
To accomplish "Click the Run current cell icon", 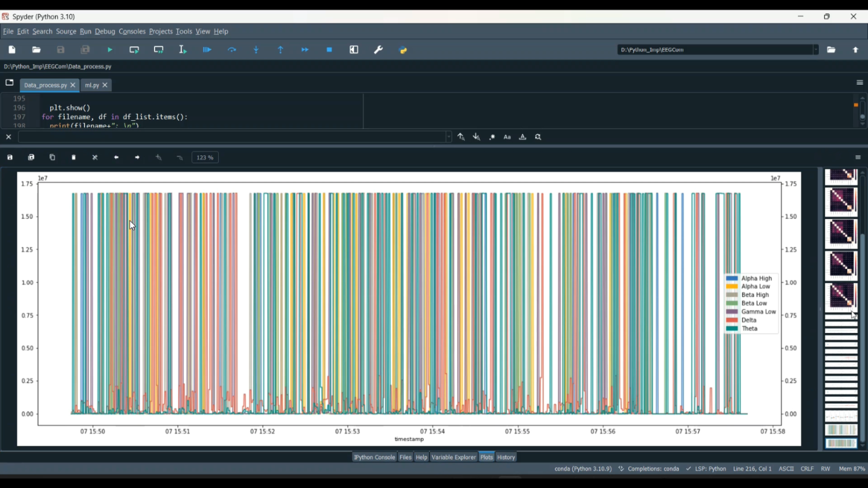I will point(134,50).
